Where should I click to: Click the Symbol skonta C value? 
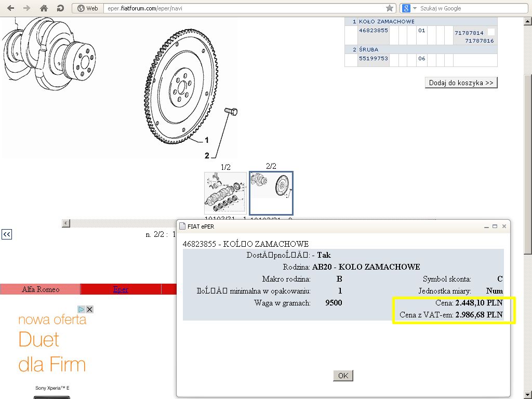coord(500,279)
